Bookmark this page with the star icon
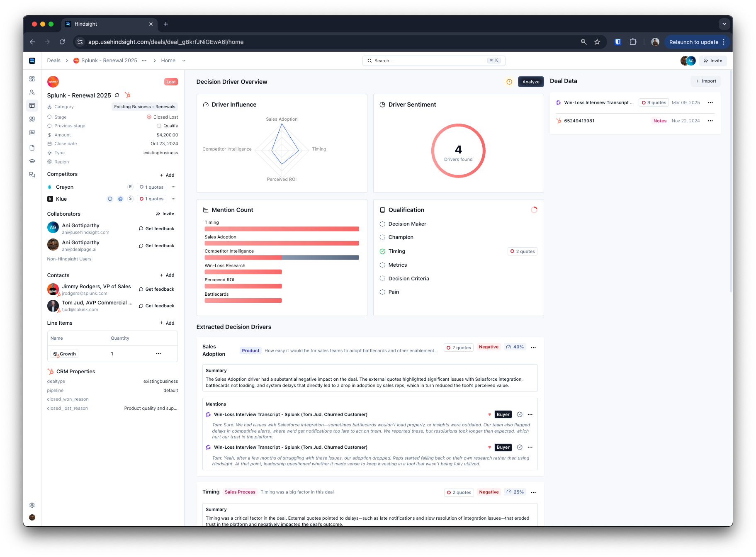The image size is (756, 557). point(597,42)
